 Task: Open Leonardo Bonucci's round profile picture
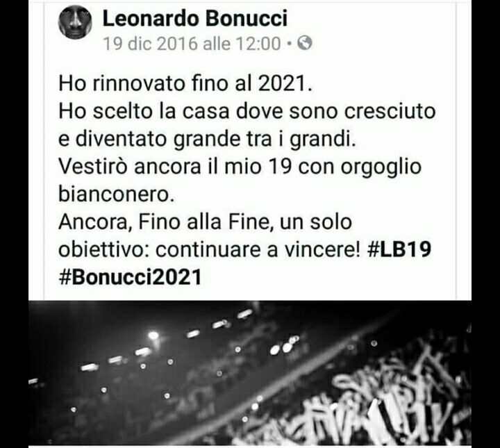[75, 22]
